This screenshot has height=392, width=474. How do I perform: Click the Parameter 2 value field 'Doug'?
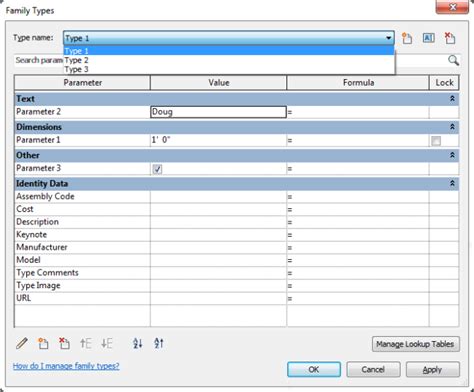tap(218, 112)
